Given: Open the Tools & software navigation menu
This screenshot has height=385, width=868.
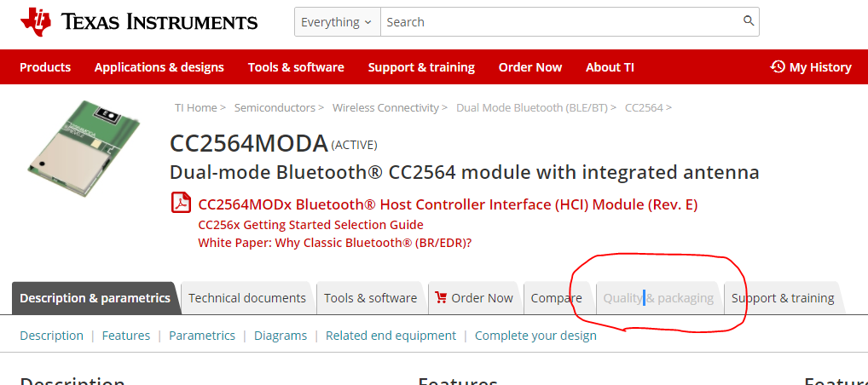Looking at the screenshot, I should 296,67.
